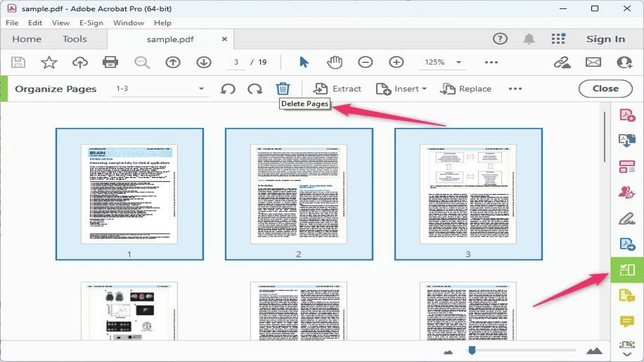Image resolution: width=644 pixels, height=362 pixels.
Task: Switch to the Tools tab
Action: (74, 39)
